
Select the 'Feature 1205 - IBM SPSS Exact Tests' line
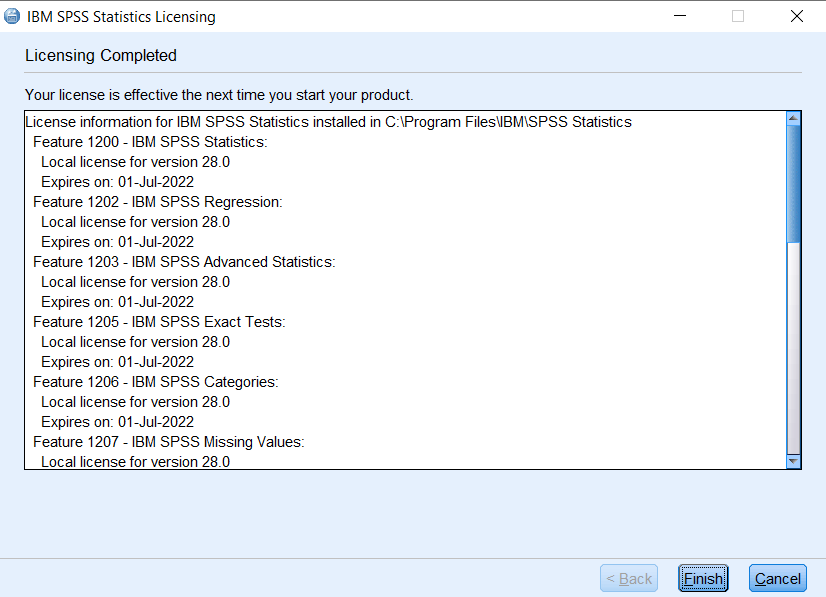coord(159,322)
